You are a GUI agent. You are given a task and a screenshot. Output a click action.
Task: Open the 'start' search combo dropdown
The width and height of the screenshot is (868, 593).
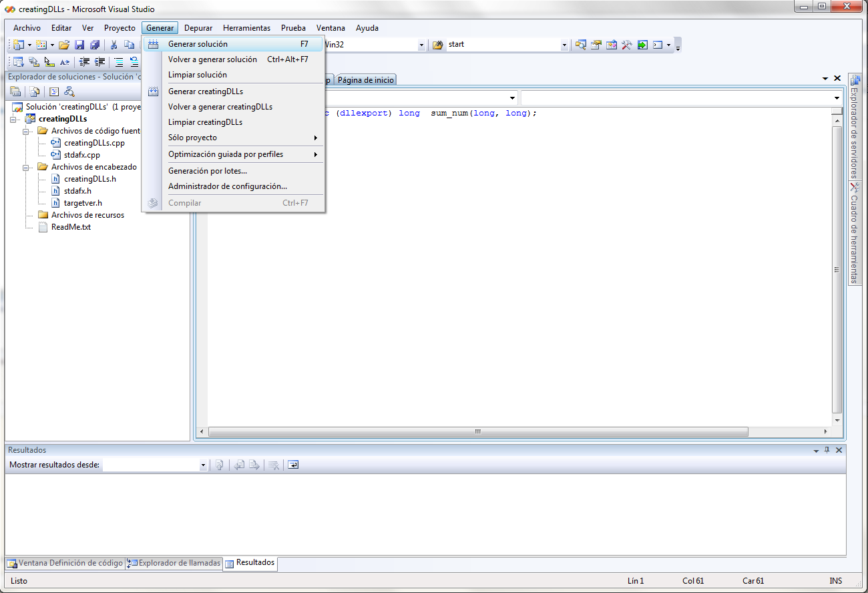coord(564,45)
